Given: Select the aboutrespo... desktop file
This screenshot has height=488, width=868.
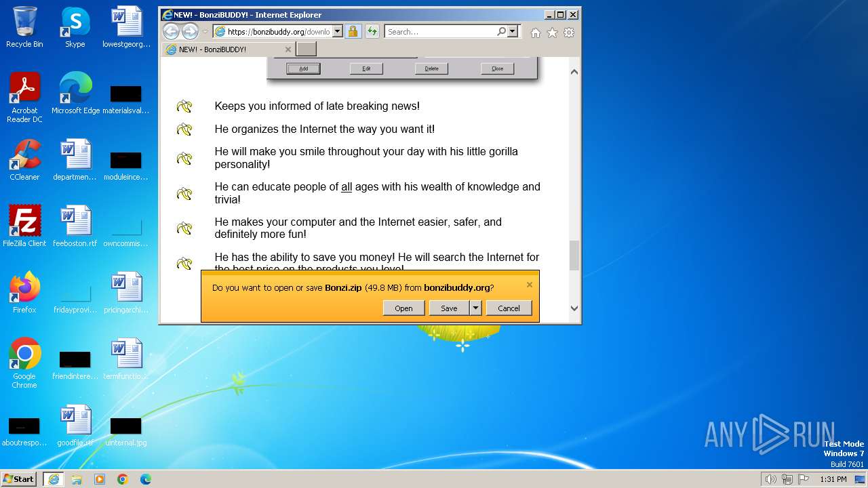Looking at the screenshot, I should pyautogui.click(x=24, y=431).
